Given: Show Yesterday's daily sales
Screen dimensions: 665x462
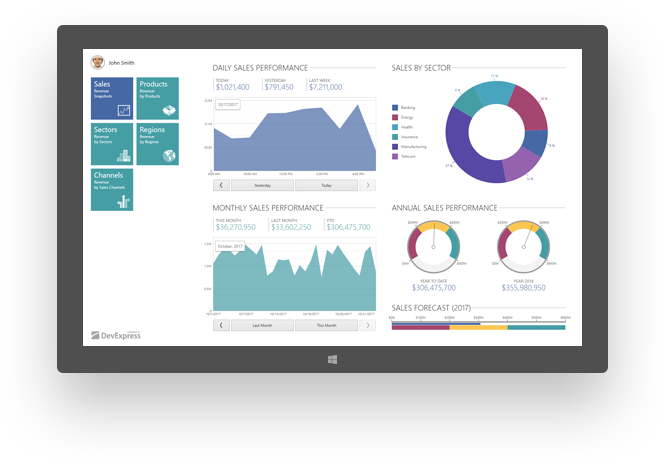Looking at the screenshot, I should [263, 185].
